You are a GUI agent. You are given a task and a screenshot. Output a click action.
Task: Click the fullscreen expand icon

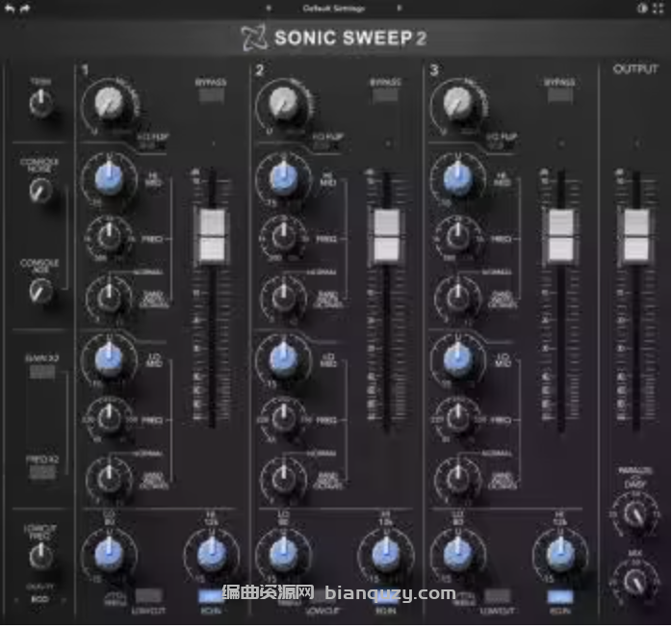point(659,8)
